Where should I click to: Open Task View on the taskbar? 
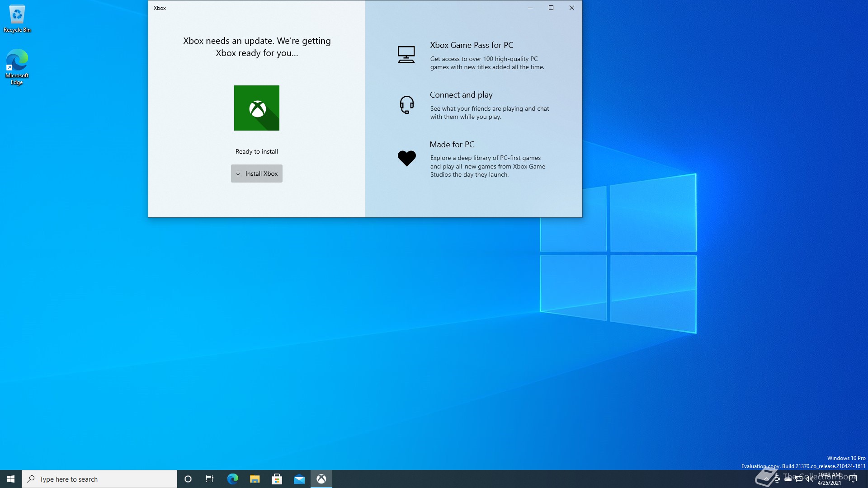(x=210, y=479)
